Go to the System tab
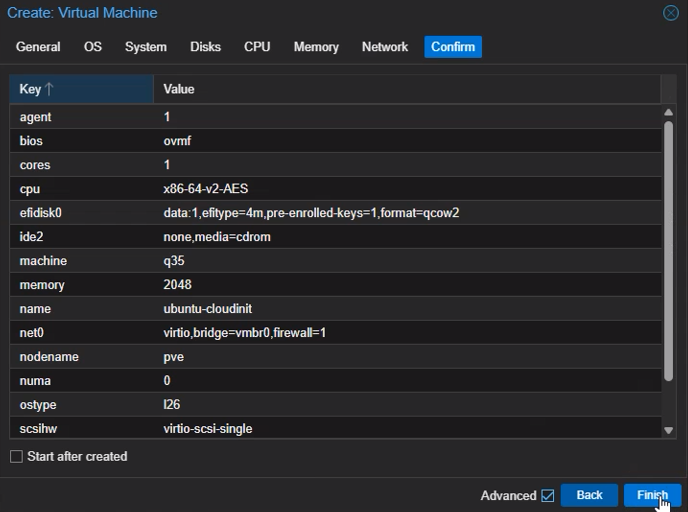The image size is (688, 512). click(x=146, y=47)
